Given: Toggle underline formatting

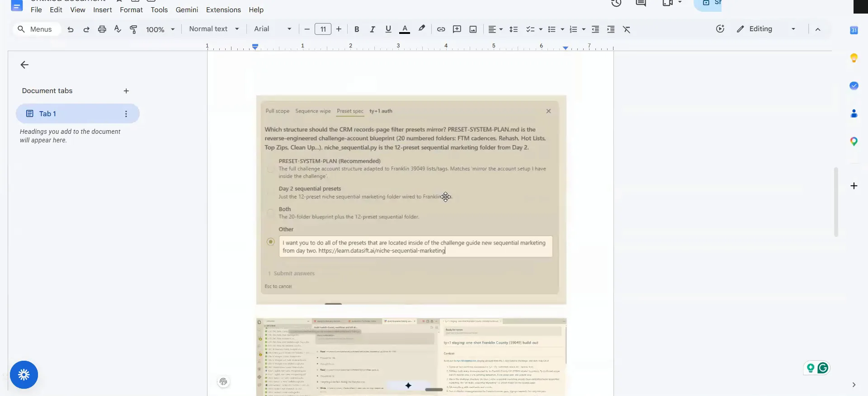Looking at the screenshot, I should coord(388,29).
